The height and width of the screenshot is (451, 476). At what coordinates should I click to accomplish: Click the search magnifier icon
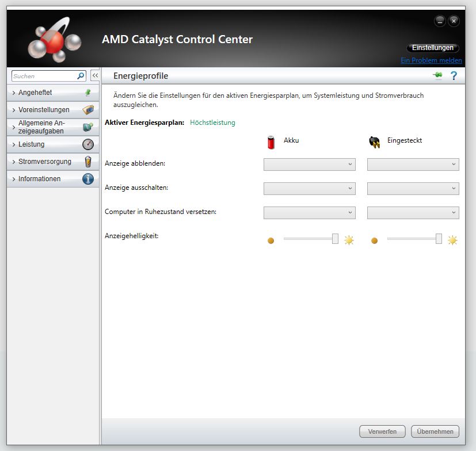tap(81, 76)
